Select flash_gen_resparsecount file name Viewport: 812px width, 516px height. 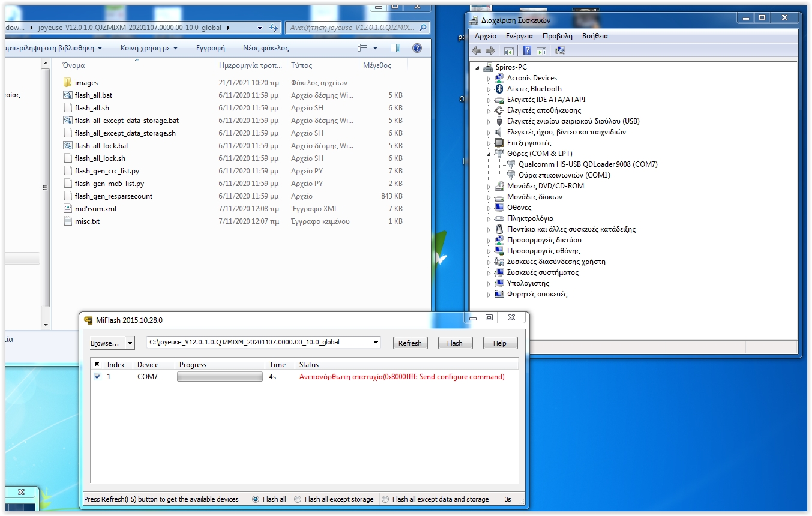[113, 196]
